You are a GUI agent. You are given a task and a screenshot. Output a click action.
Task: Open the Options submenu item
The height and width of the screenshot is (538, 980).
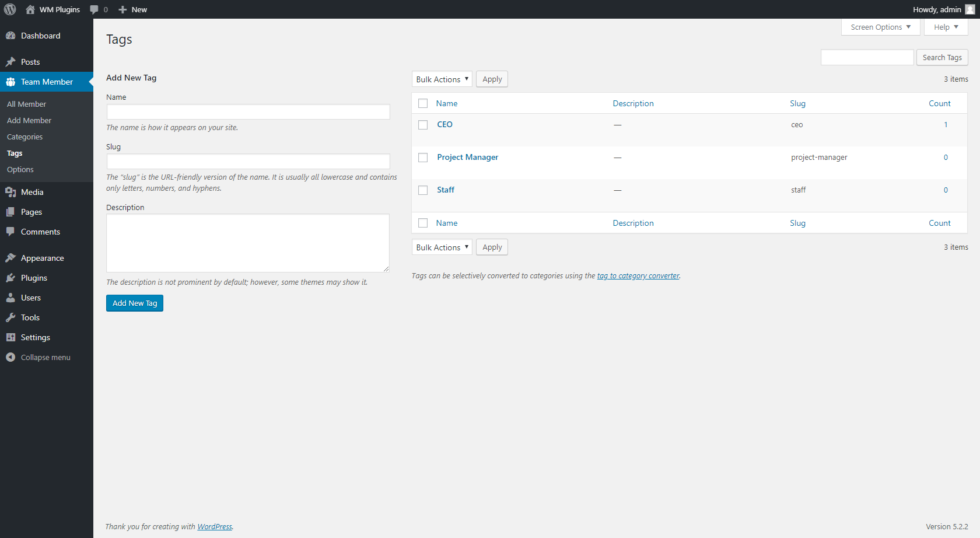pos(20,169)
